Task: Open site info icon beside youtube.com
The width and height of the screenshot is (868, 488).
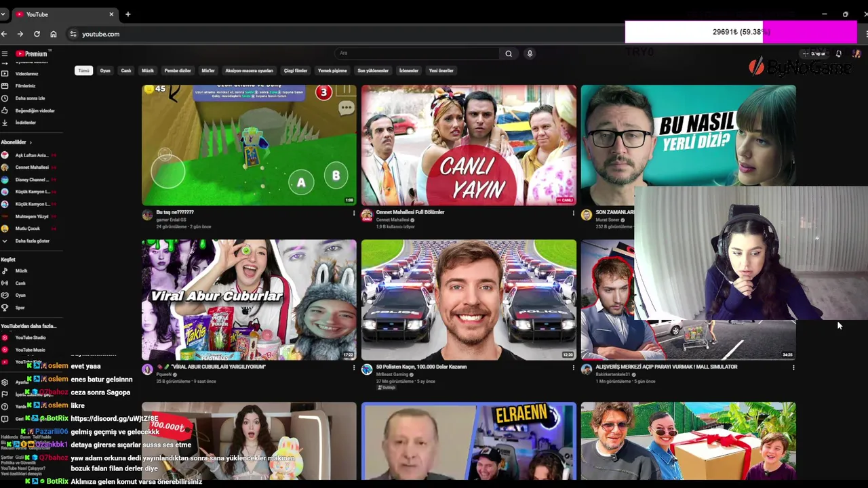Action: [x=73, y=34]
